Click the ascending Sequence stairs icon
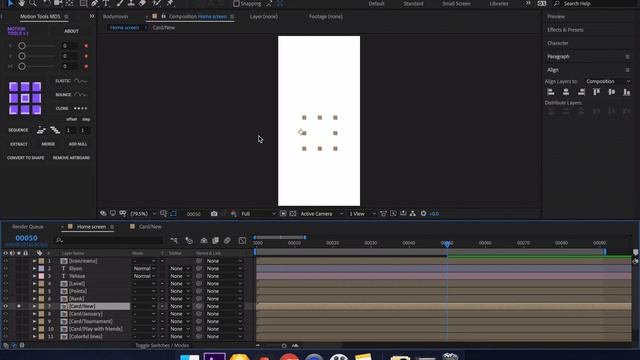This screenshot has height=360, width=640. [x=41, y=130]
